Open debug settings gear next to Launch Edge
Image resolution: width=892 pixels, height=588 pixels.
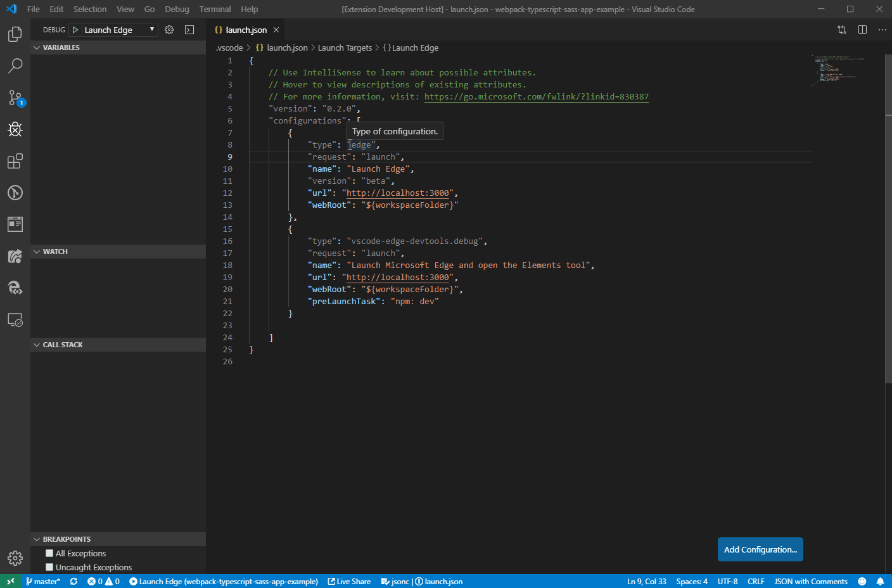[169, 29]
